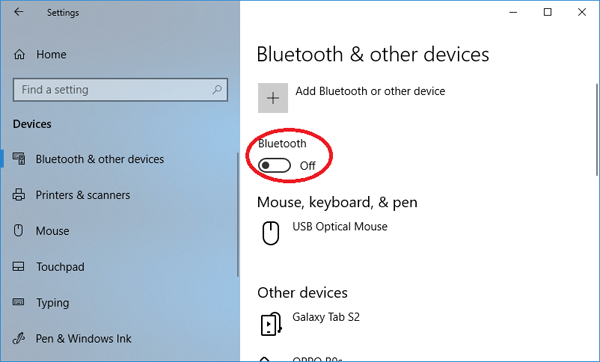Select the Printers & scanners printer icon

19,195
